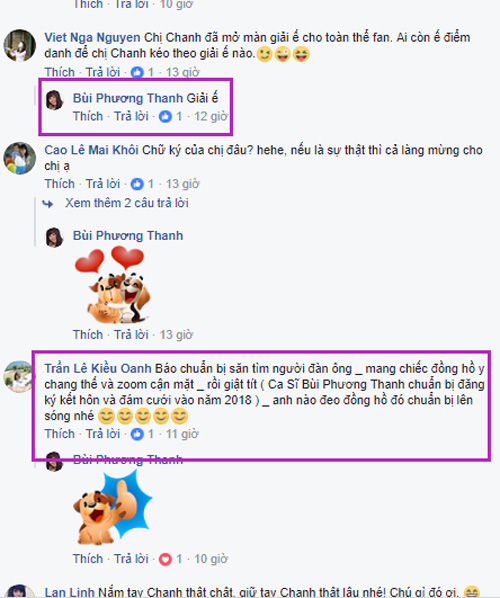Viewport: 500px width, 598px height.
Task: Click the reply arrow icon beside Xem thêm
Action: coord(48,204)
